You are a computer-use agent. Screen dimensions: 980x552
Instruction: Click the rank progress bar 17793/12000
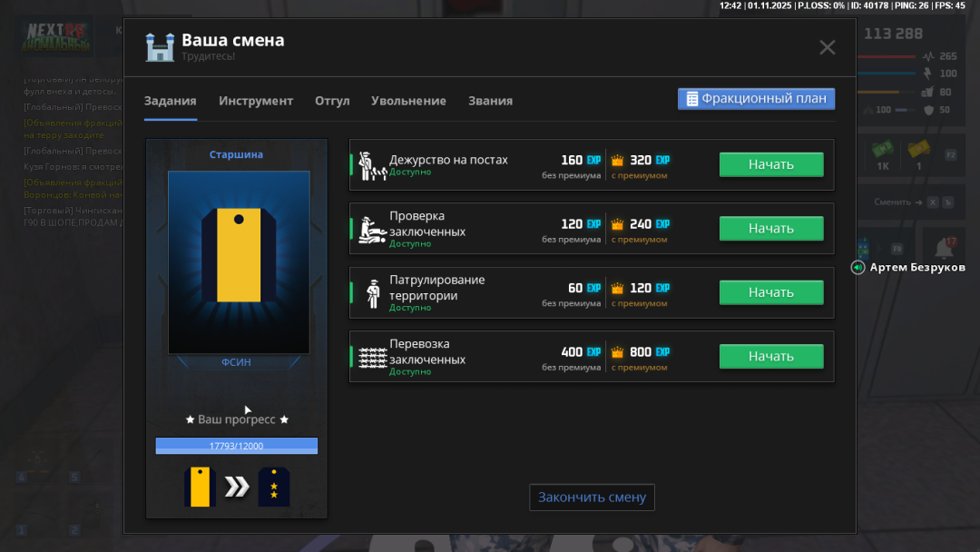tap(237, 446)
